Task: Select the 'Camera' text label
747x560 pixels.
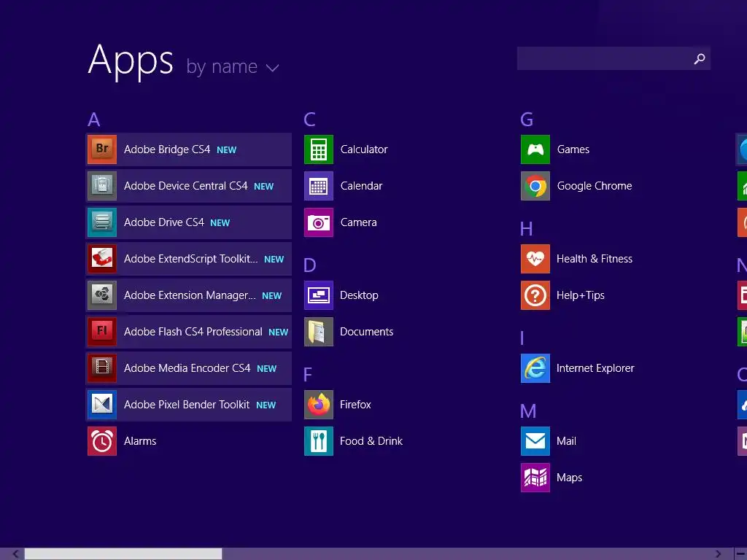Action: coord(358,222)
